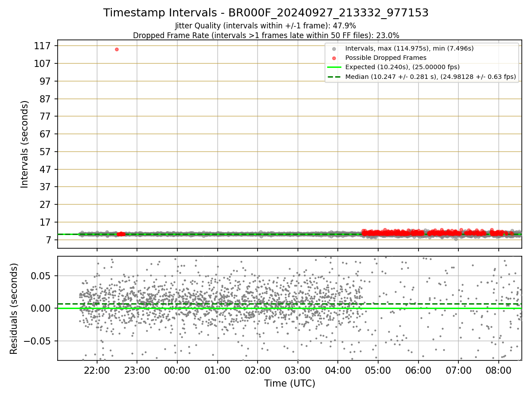
Task: Click the solid green line sample in the legend
Action: coord(334,67)
